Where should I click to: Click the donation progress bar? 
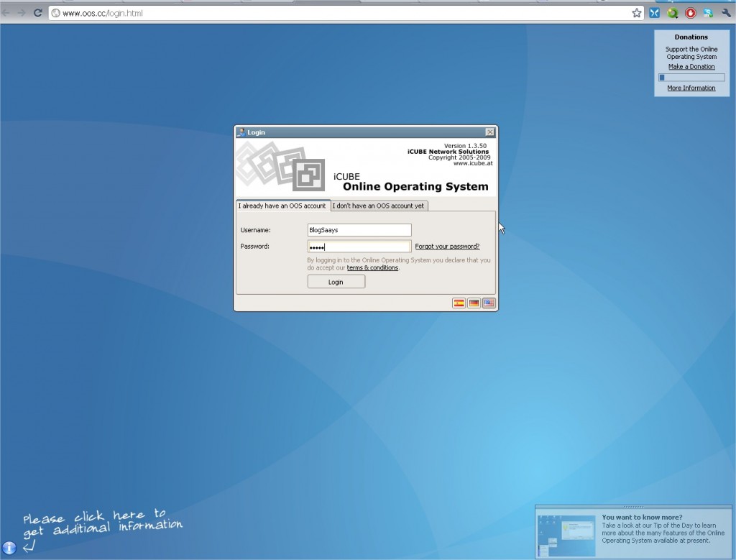pyautogui.click(x=691, y=78)
